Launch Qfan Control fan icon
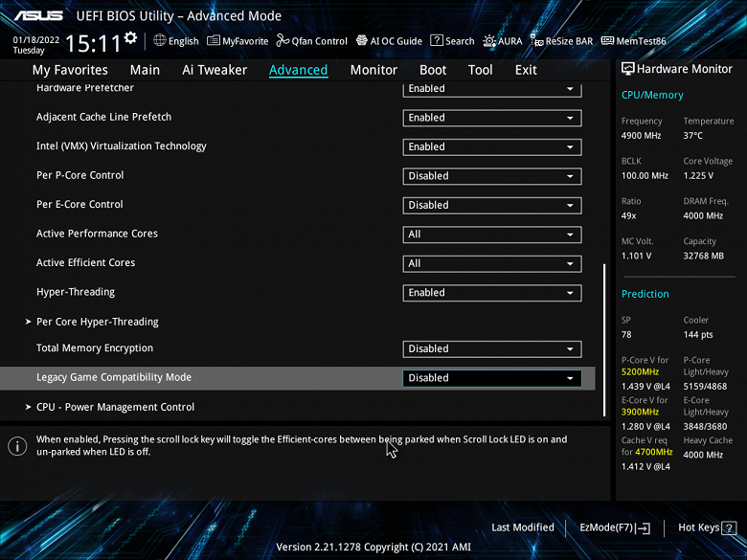 coord(283,41)
